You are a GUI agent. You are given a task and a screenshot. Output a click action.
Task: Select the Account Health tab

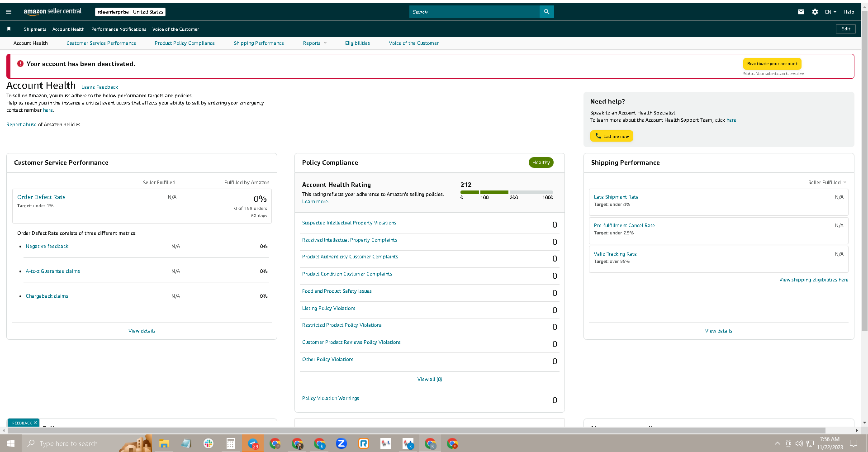click(31, 43)
